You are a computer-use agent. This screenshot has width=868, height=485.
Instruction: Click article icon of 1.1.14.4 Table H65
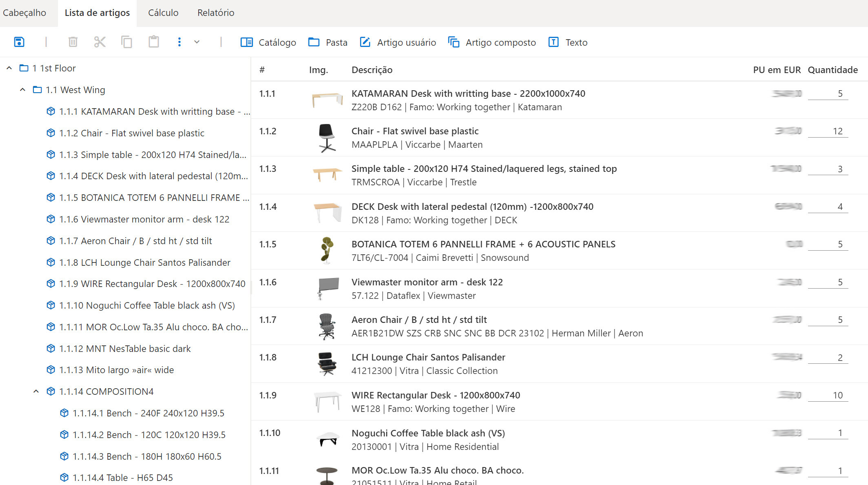tap(64, 478)
